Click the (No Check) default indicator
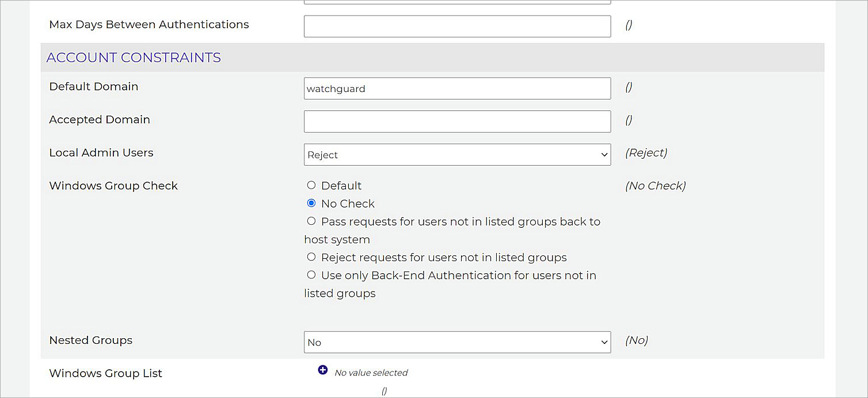 655,185
